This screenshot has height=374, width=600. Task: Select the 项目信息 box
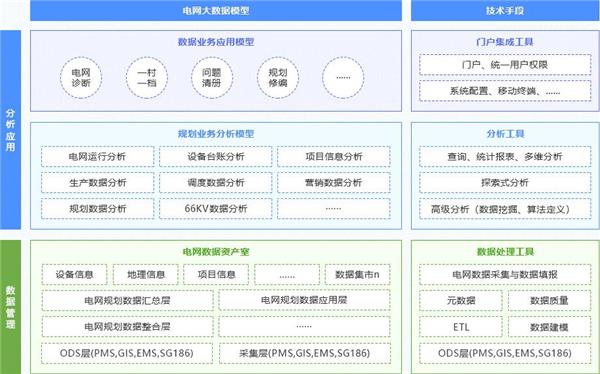pos(216,274)
